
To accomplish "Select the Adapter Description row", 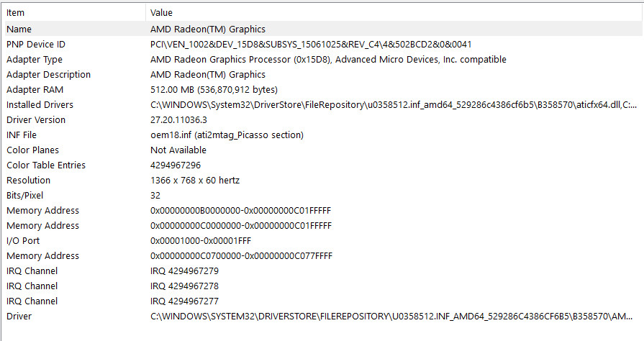I will click(x=322, y=75).
